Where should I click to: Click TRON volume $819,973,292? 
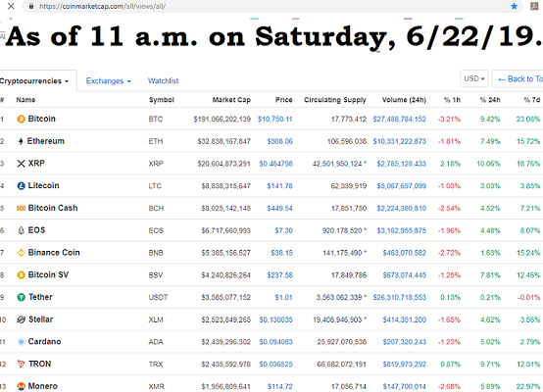tap(404, 364)
